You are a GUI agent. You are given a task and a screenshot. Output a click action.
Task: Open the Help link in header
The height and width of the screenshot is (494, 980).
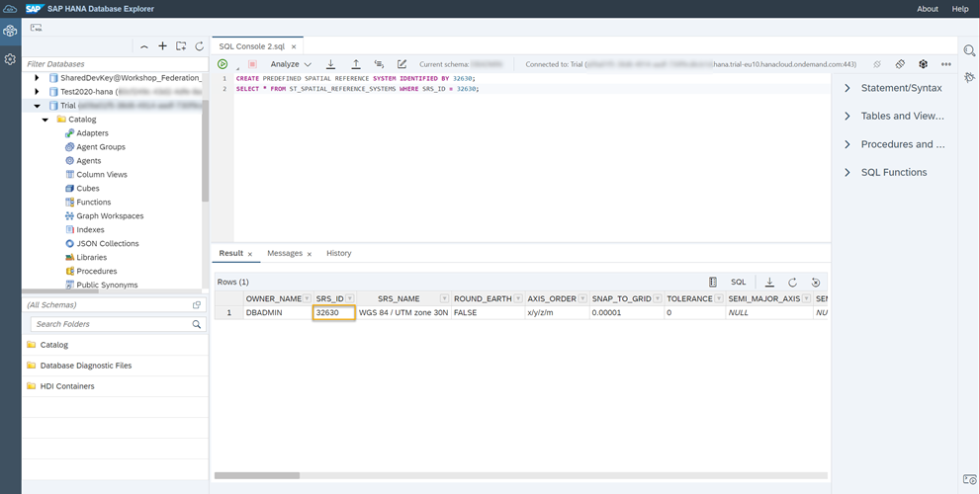(960, 9)
